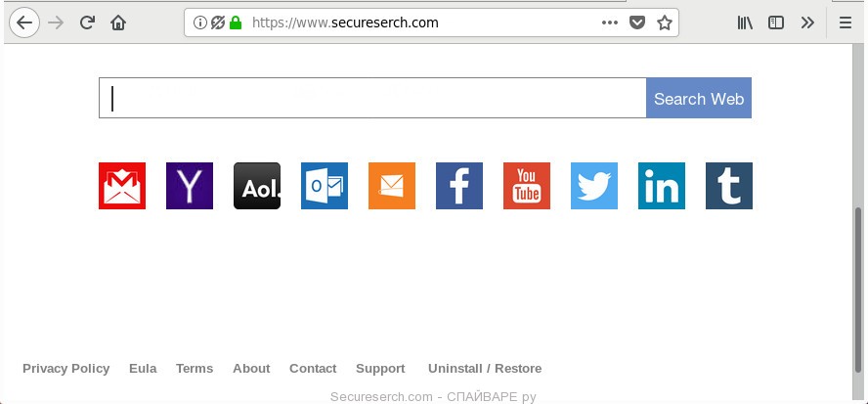Expand the toolbar overflow chevron
This screenshot has height=404, width=868.
tap(807, 22)
